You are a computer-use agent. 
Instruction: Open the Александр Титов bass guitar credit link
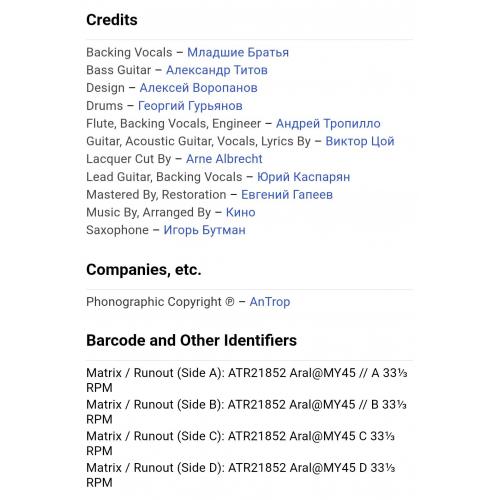(x=217, y=70)
